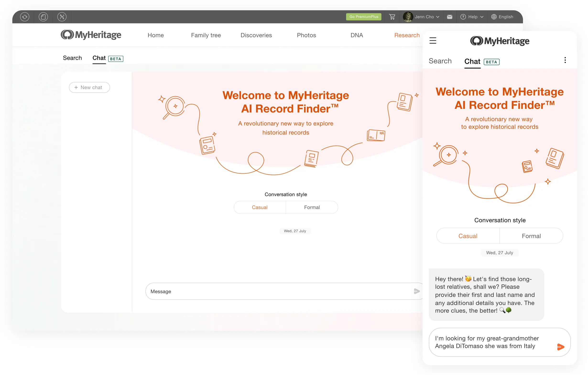Open the Family tree menu
Screen dimensions: 588x375
(x=206, y=35)
